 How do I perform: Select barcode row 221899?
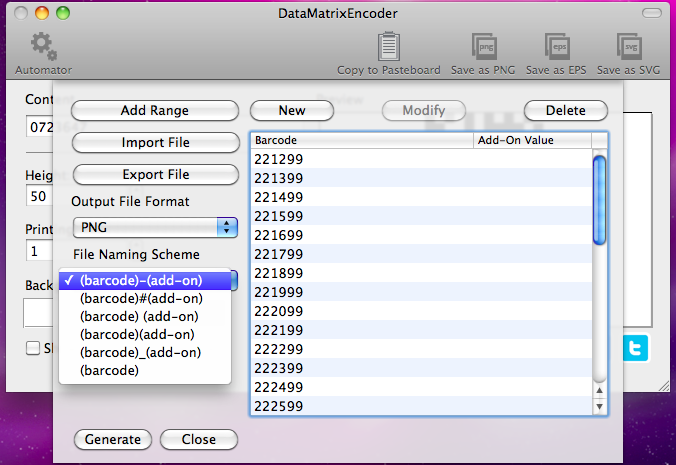(422, 273)
